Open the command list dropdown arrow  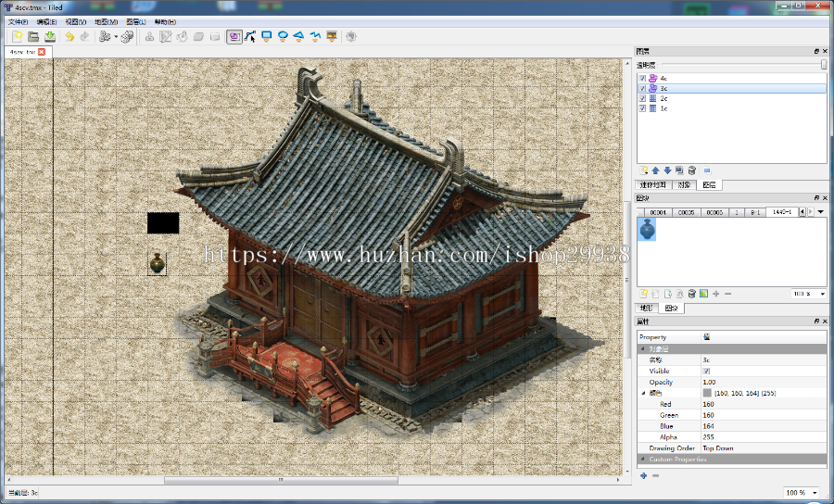(116, 37)
